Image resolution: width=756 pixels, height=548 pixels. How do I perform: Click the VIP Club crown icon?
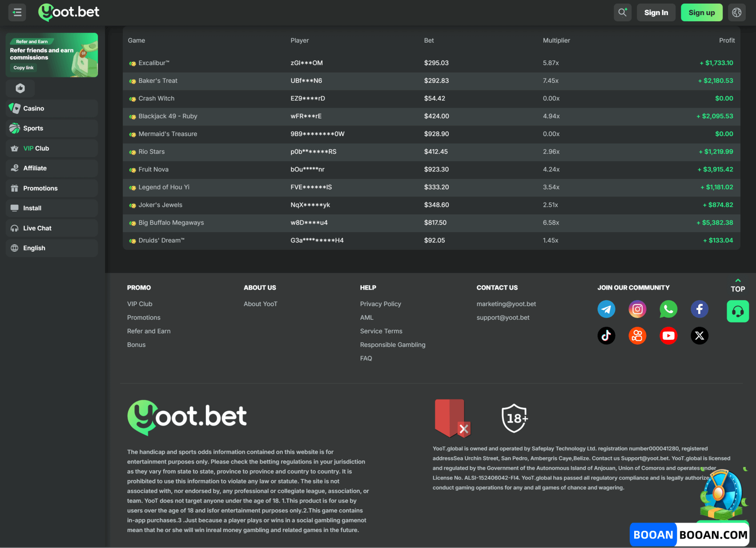[x=15, y=149]
